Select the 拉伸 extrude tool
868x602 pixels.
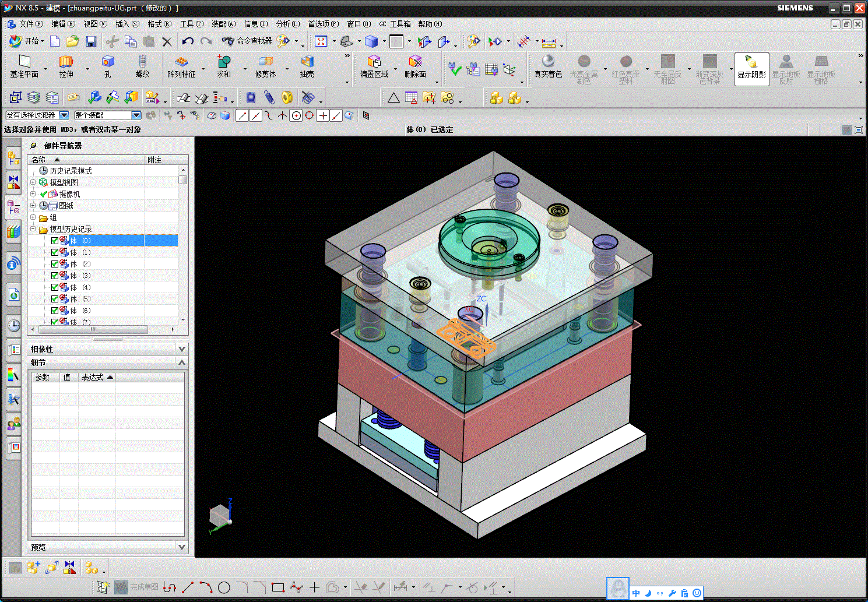point(66,66)
